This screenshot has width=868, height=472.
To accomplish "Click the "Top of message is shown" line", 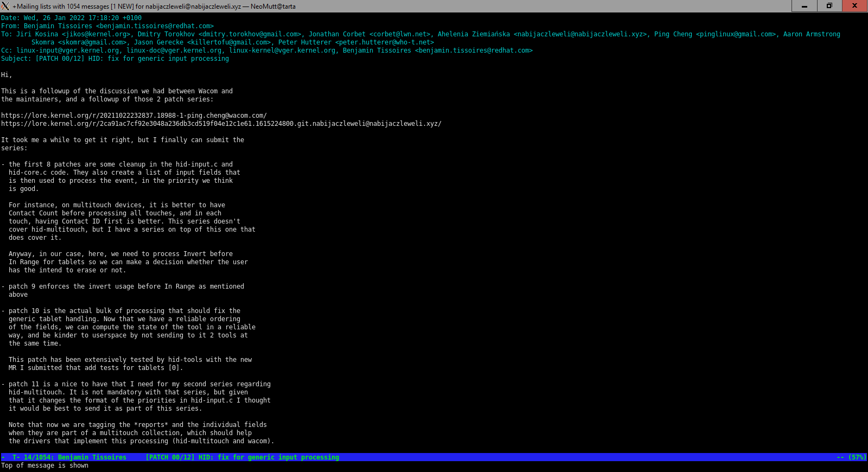I will click(44, 465).
